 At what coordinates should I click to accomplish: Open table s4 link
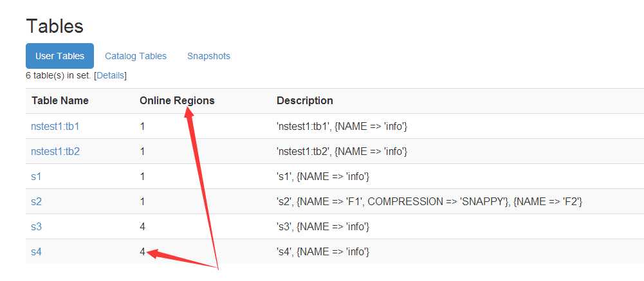pos(37,251)
